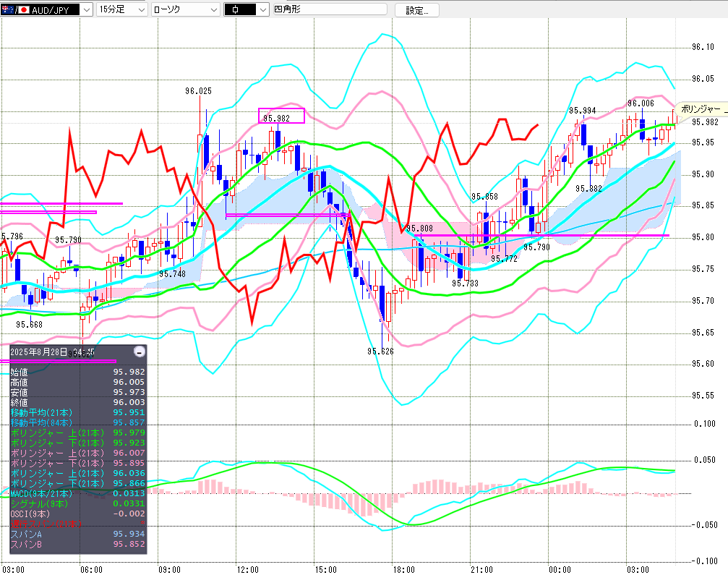Click the 06:00 time axis label

91,570
